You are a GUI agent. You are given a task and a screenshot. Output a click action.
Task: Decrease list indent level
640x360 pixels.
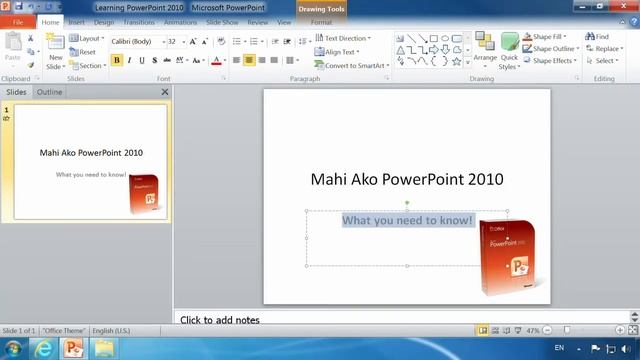[275, 42]
